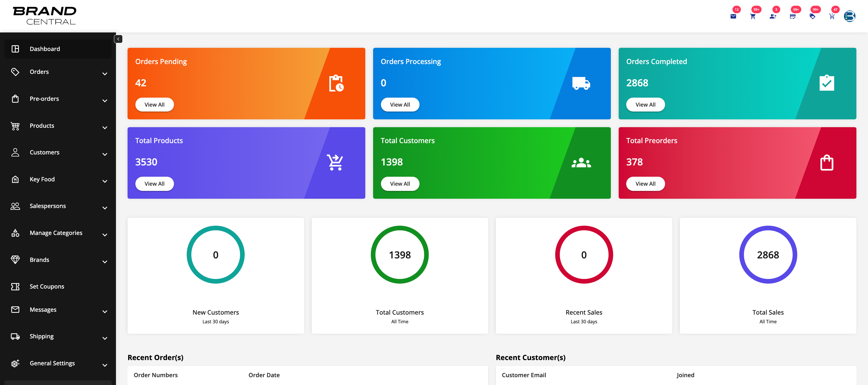Click the payment card notification icon

click(793, 16)
